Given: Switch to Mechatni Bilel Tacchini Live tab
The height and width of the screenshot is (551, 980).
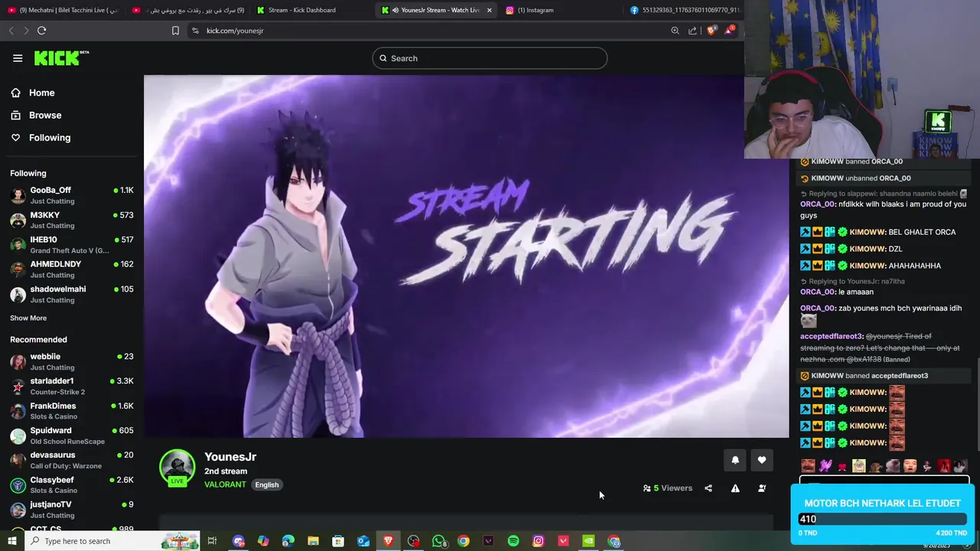Looking at the screenshot, I should (64, 10).
